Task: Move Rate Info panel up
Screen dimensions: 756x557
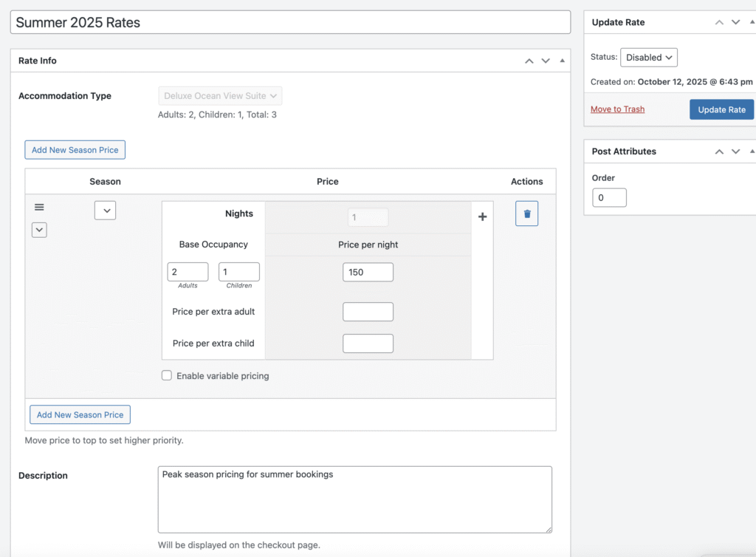Action: click(529, 61)
